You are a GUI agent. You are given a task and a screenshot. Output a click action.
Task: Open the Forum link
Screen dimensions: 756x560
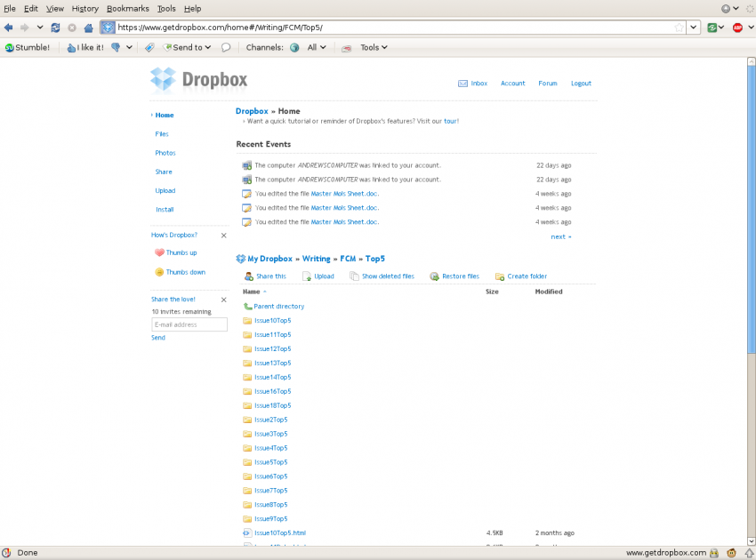548,84
